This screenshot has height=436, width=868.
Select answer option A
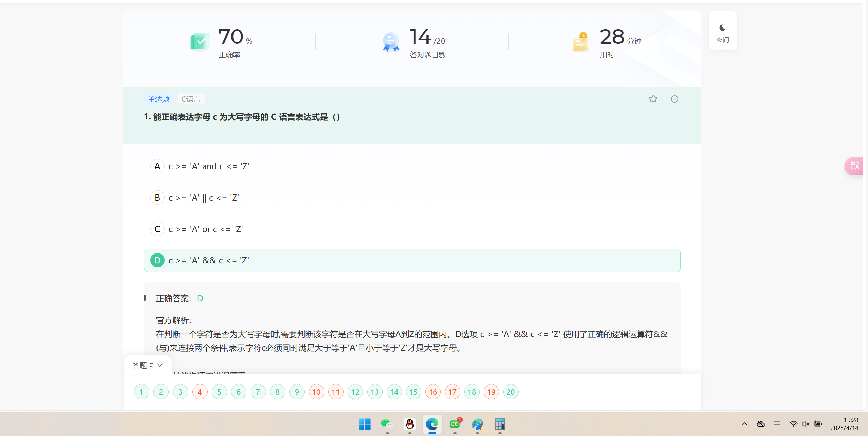(157, 166)
